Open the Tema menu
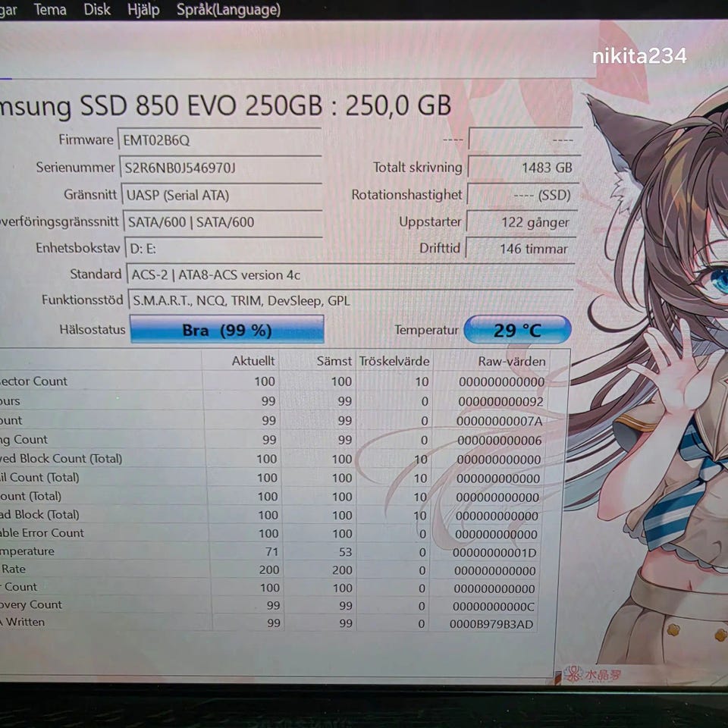The height and width of the screenshot is (728, 728). (x=50, y=9)
